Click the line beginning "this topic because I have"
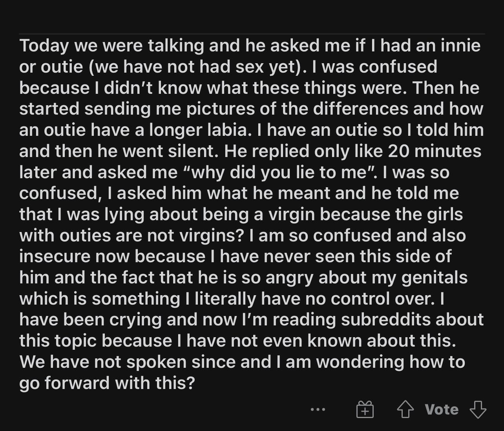504x431 pixels. click(238, 341)
